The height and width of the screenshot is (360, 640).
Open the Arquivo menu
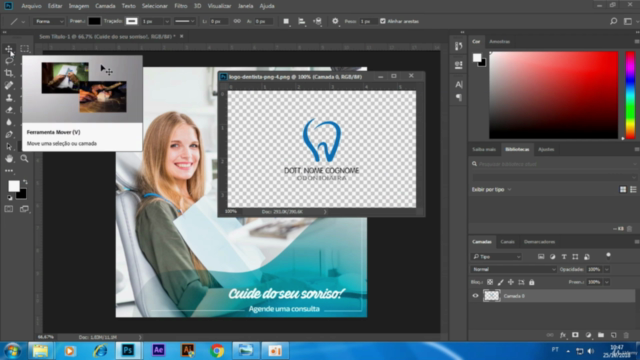[x=31, y=6]
